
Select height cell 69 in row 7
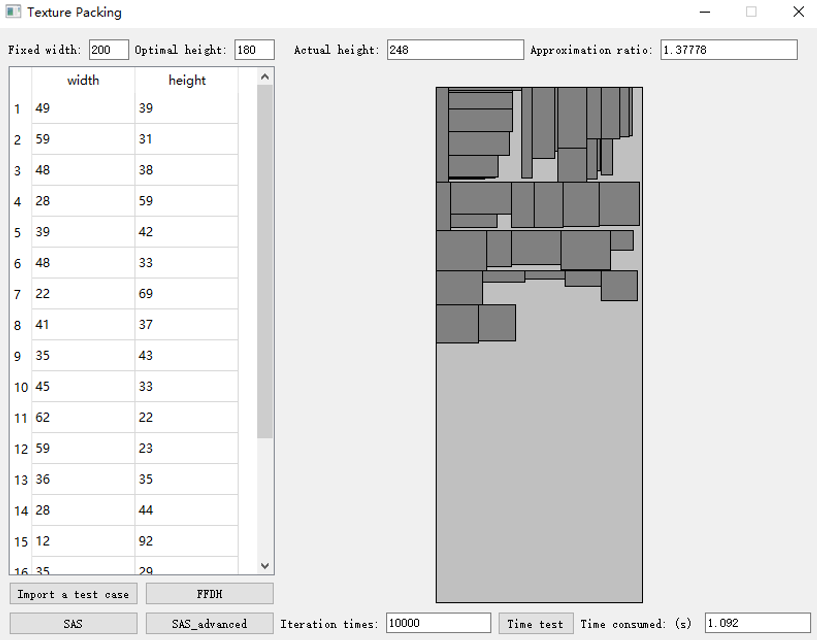tap(187, 294)
